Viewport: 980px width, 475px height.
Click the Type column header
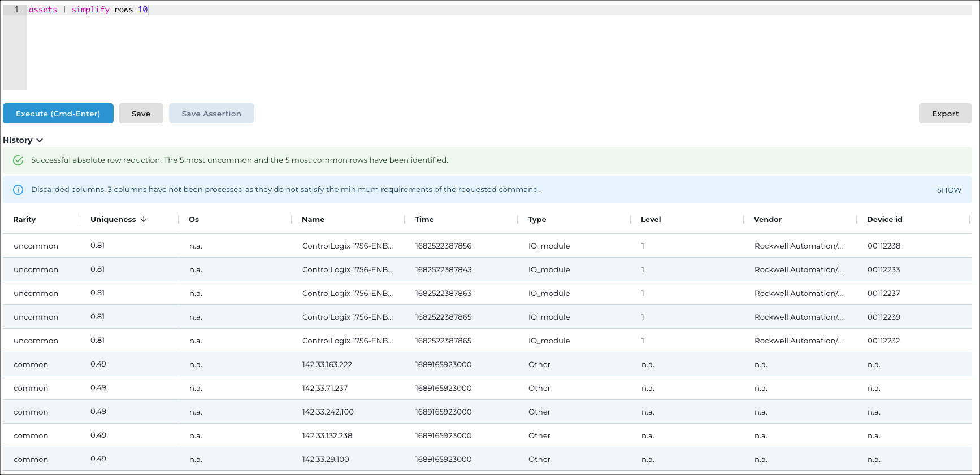point(537,219)
